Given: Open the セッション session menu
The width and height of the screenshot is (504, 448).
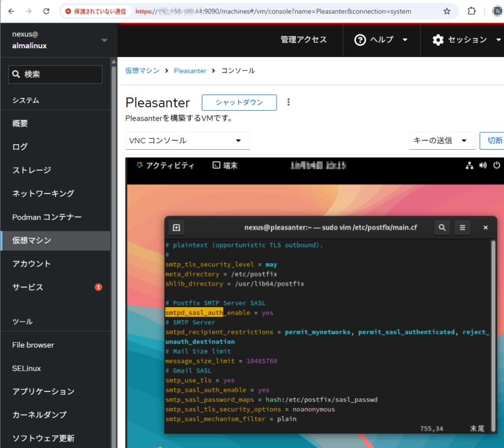Looking at the screenshot, I should [x=467, y=40].
